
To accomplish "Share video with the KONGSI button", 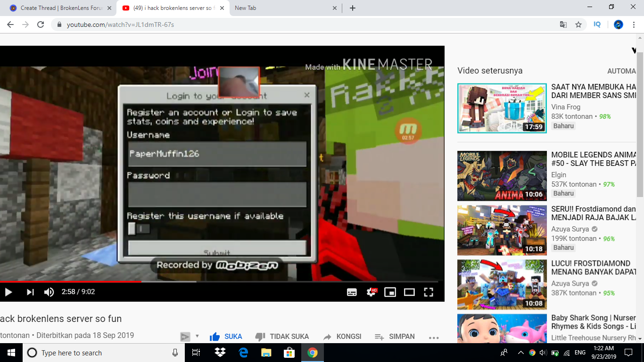I will point(342,337).
